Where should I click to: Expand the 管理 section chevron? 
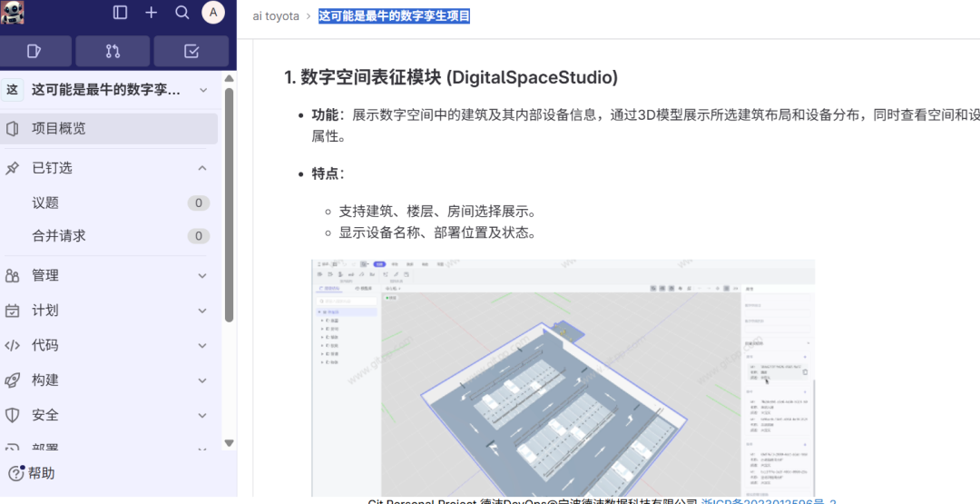(x=202, y=275)
